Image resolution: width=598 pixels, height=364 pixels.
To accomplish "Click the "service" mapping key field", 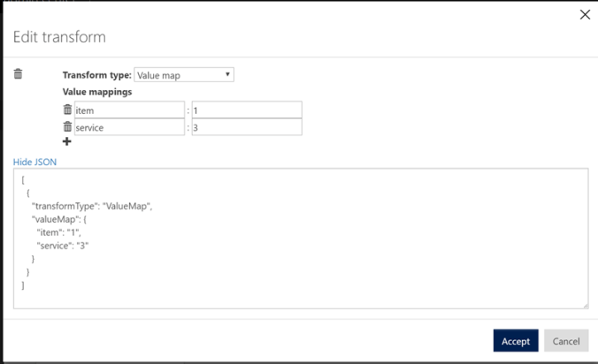I will tap(129, 127).
